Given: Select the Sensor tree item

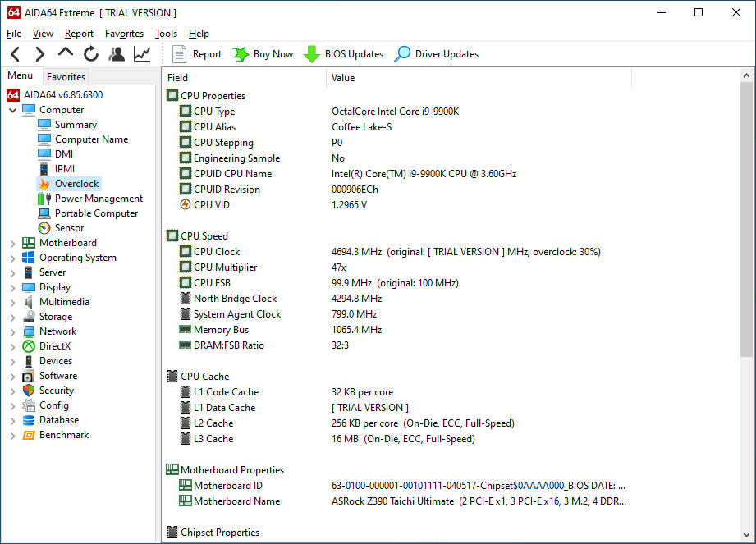Looking at the screenshot, I should click(70, 228).
